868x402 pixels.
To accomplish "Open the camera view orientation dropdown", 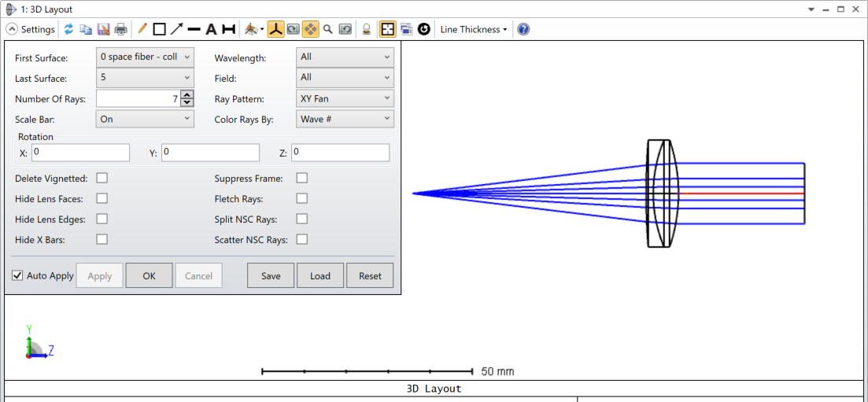I will click(x=254, y=29).
